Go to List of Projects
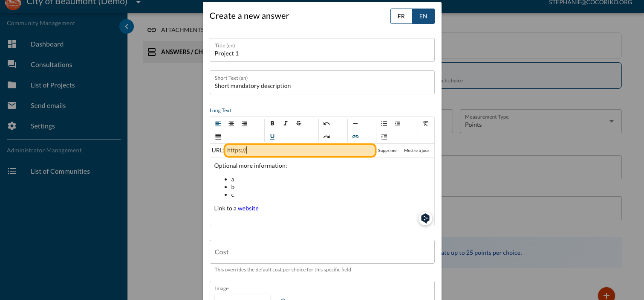Image resolution: width=644 pixels, height=300 pixels. point(52,85)
